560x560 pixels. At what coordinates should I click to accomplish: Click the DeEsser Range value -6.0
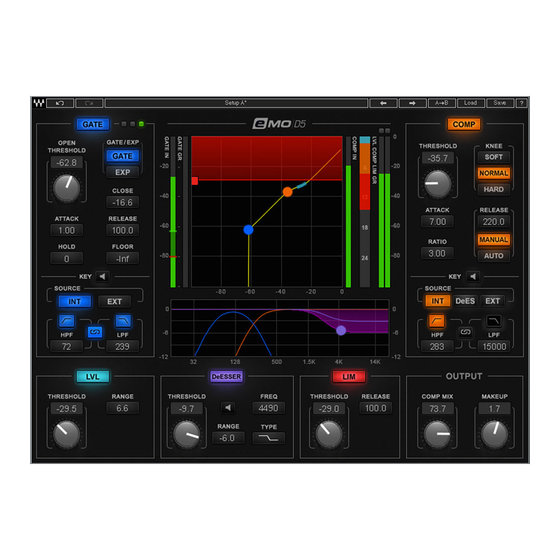point(228,438)
